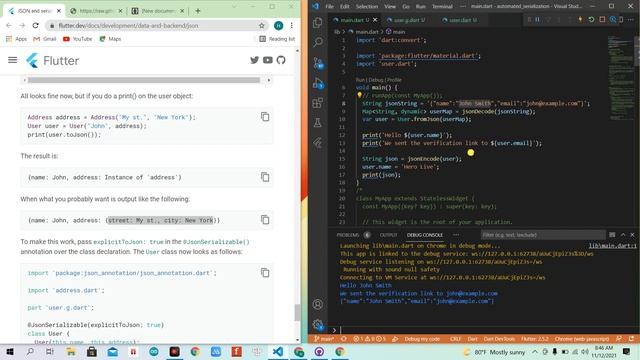The image size is (640, 360).
Task: Click the hot reload lightning icon
Action: coord(580,20)
